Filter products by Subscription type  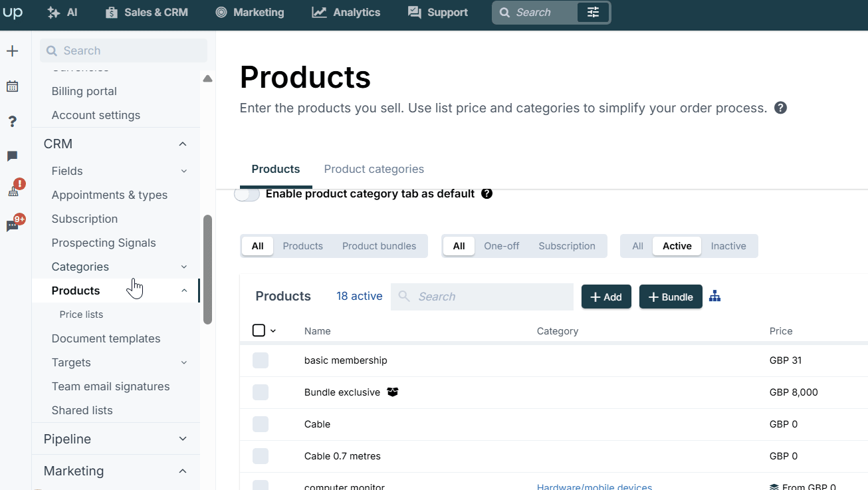coord(567,246)
